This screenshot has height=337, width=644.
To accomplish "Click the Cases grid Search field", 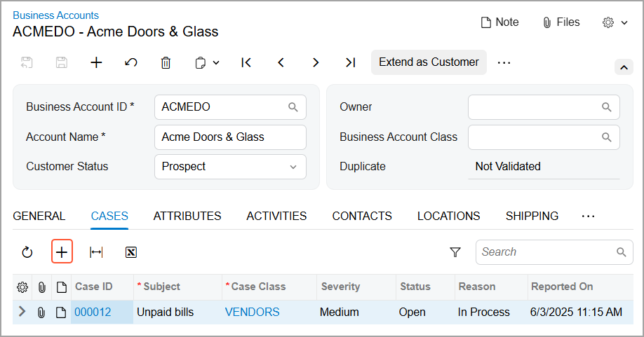I will 546,252.
